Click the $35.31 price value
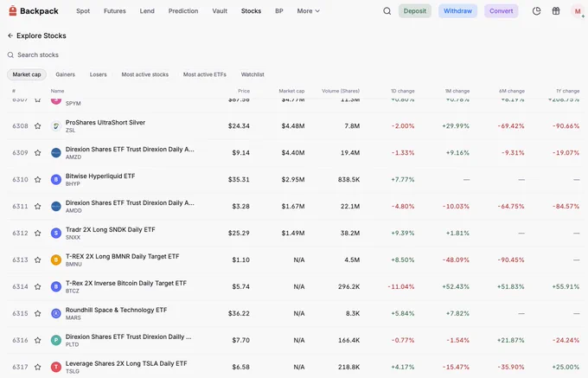The width and height of the screenshot is (588, 378). point(239,180)
